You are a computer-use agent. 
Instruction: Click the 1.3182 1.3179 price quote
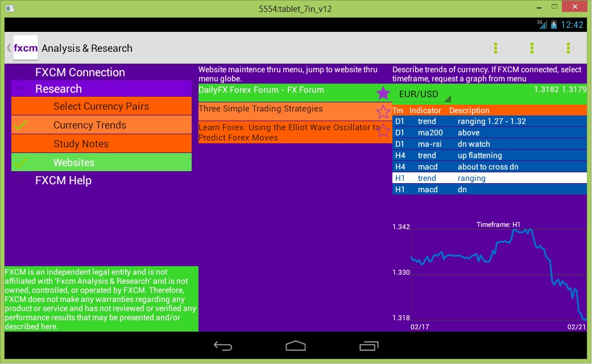[x=560, y=89]
